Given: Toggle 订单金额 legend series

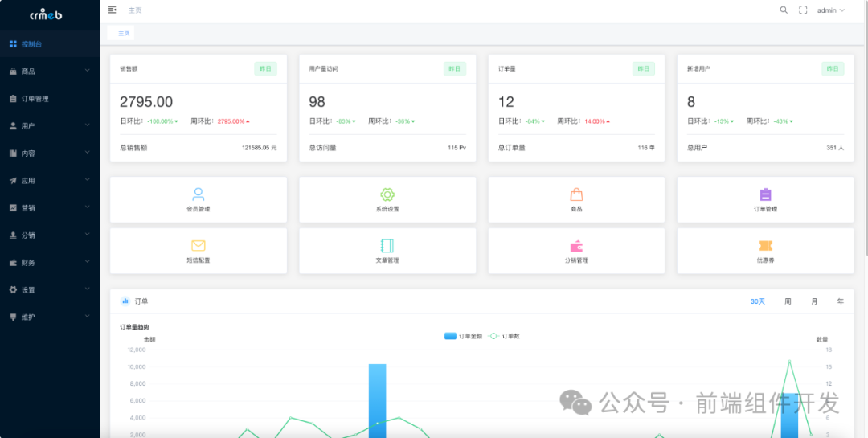Looking at the screenshot, I should (464, 336).
